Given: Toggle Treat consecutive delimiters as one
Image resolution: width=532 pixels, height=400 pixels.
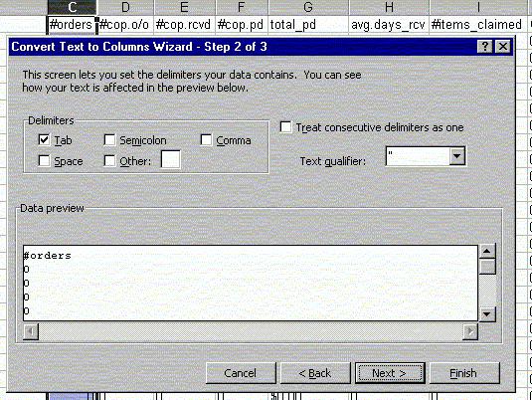Looking at the screenshot, I should click(285, 127).
